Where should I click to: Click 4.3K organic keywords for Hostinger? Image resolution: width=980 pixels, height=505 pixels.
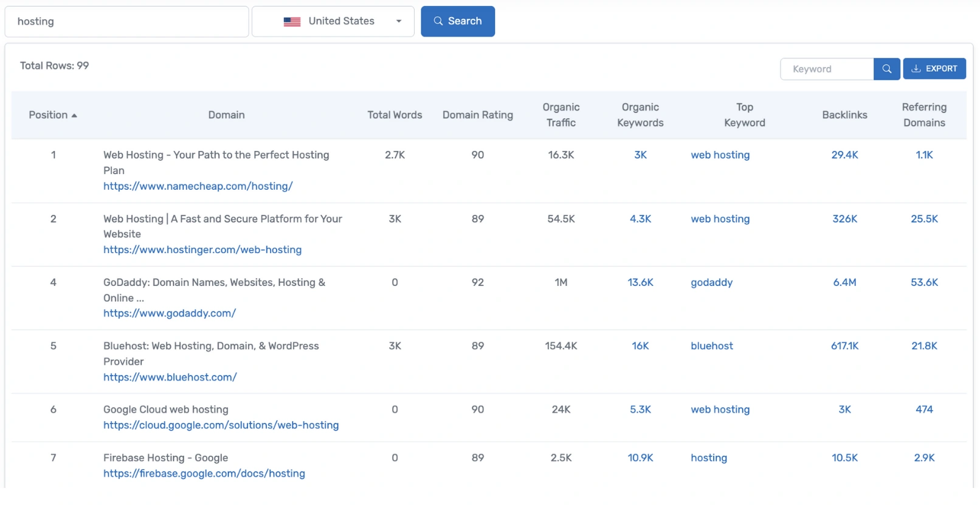pyautogui.click(x=640, y=219)
